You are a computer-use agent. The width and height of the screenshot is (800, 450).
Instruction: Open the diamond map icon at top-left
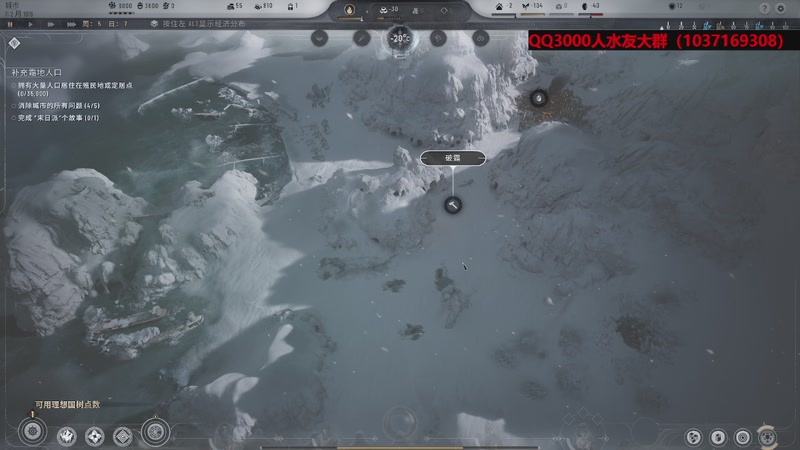(x=14, y=43)
